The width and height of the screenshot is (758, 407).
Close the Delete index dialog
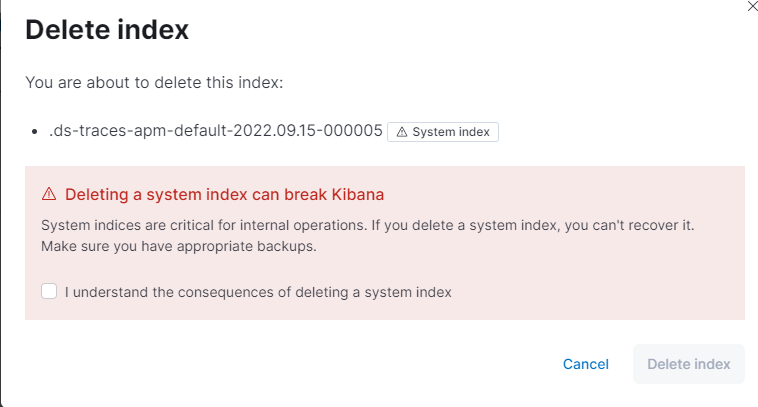752,6
